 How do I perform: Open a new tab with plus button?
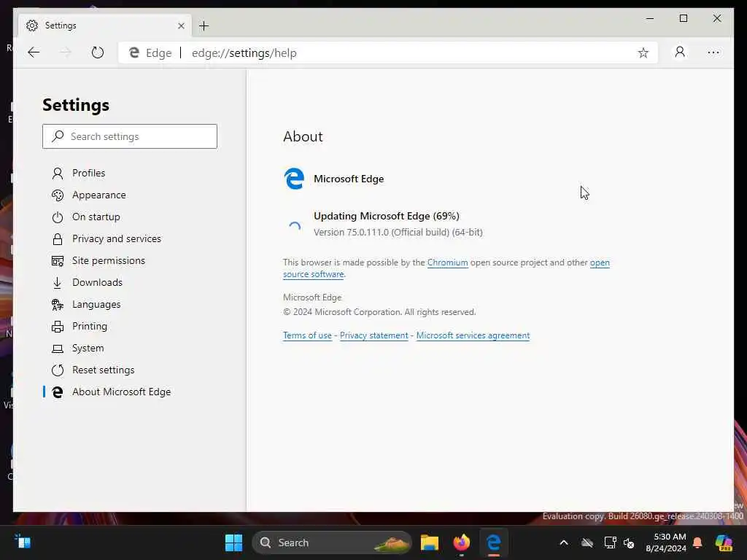204,26
